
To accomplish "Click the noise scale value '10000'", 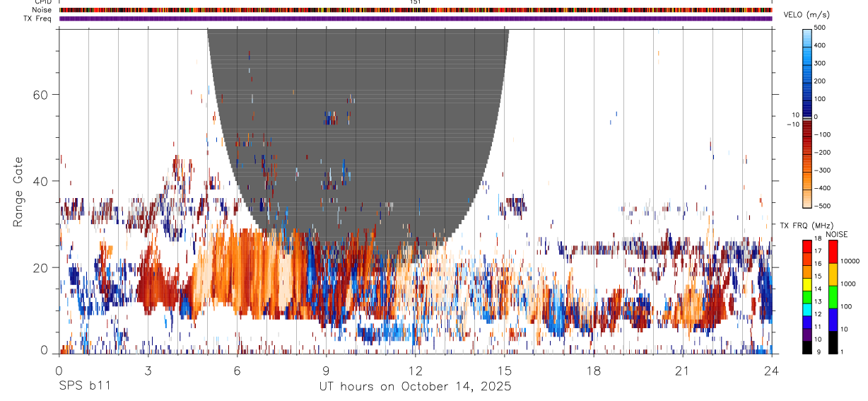I will (850, 261).
